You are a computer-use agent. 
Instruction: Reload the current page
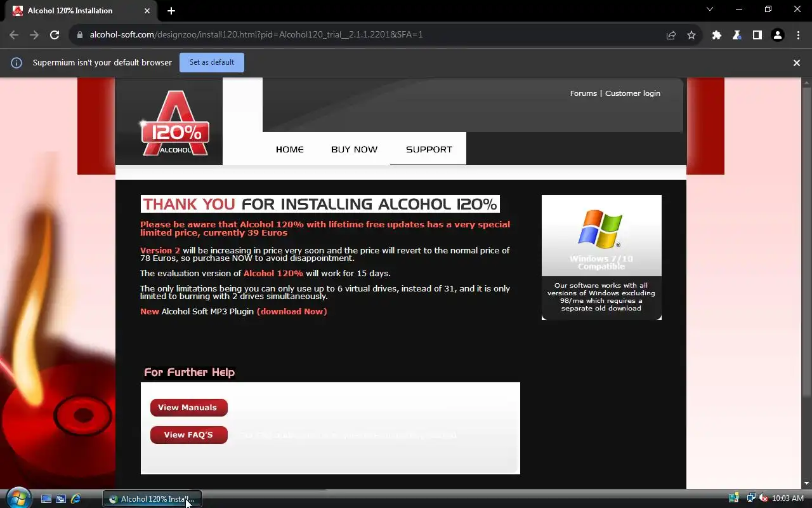coord(55,35)
